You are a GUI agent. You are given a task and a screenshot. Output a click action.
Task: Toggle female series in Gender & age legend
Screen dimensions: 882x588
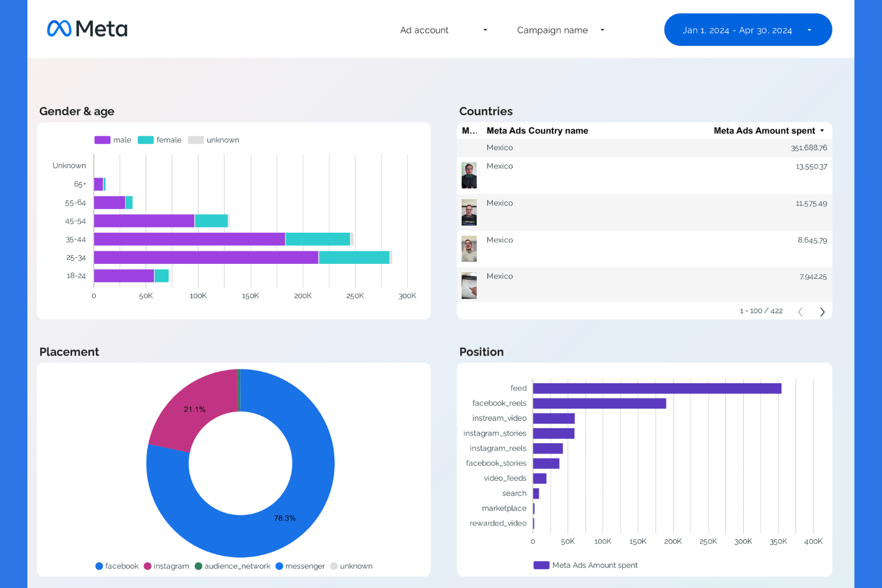[x=159, y=140]
